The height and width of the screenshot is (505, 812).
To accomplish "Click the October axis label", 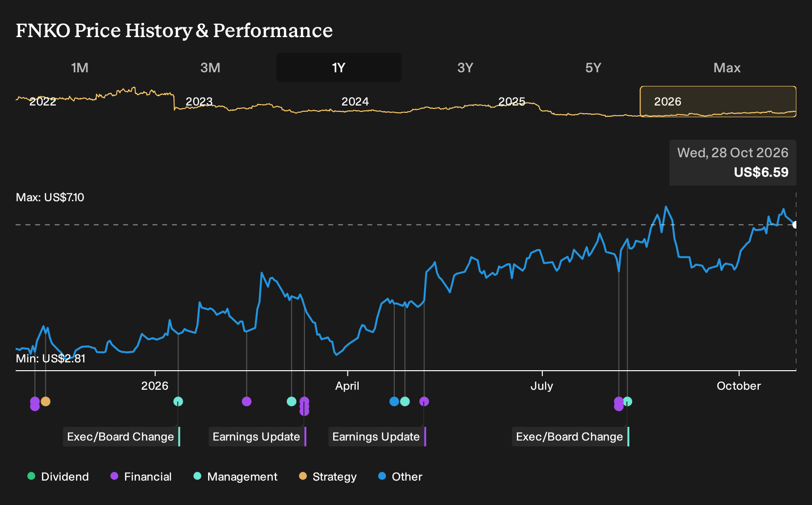I will click(x=739, y=386).
